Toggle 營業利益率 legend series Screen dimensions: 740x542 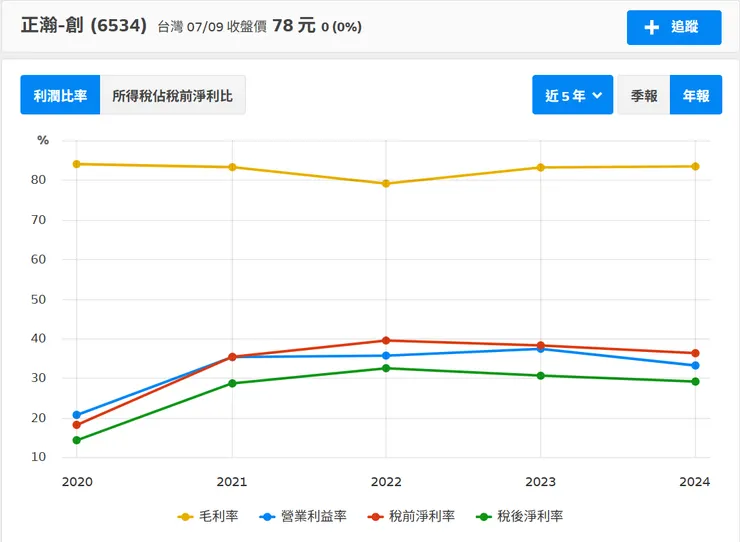(x=303, y=517)
